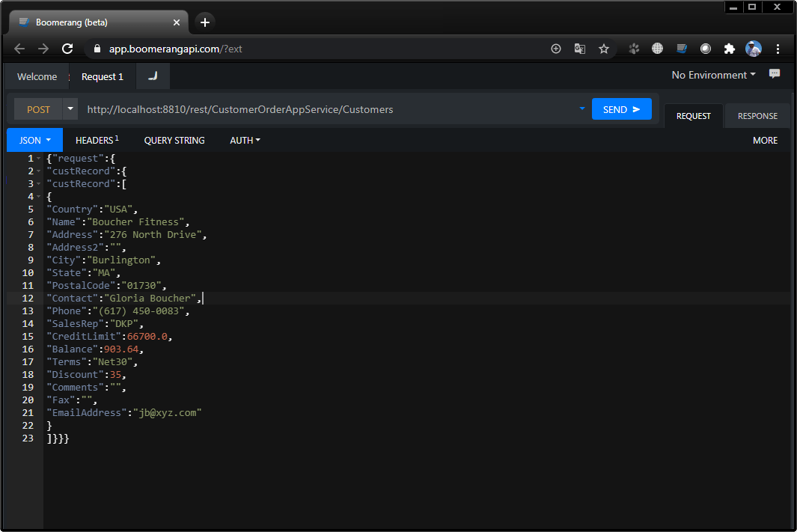The height and width of the screenshot is (532, 797).
Task: Collapse the fold arrow on line 1
Action: coord(39,159)
